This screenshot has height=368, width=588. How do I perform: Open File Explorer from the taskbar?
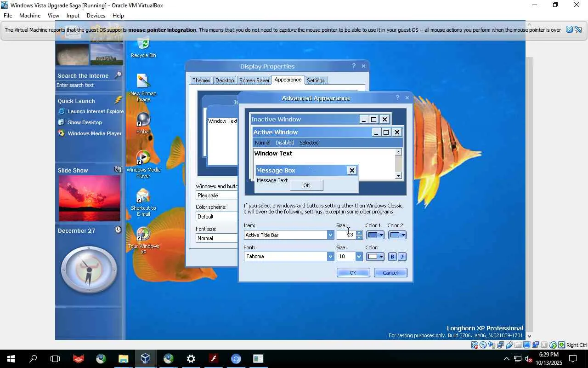[x=123, y=359]
